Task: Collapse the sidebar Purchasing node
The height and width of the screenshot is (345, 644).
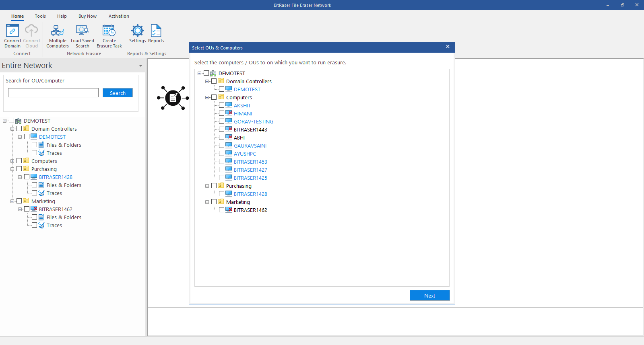Action: click(x=12, y=169)
